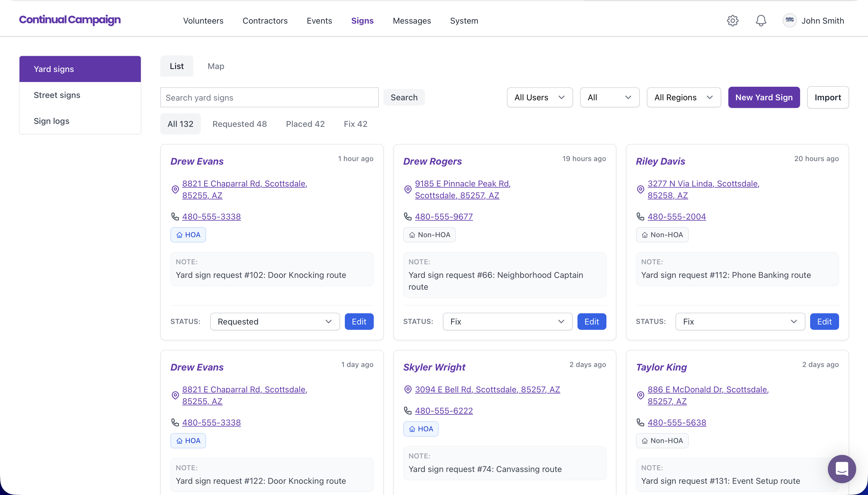Click the New Yard Sign button
The width and height of the screenshot is (868, 495).
764,98
